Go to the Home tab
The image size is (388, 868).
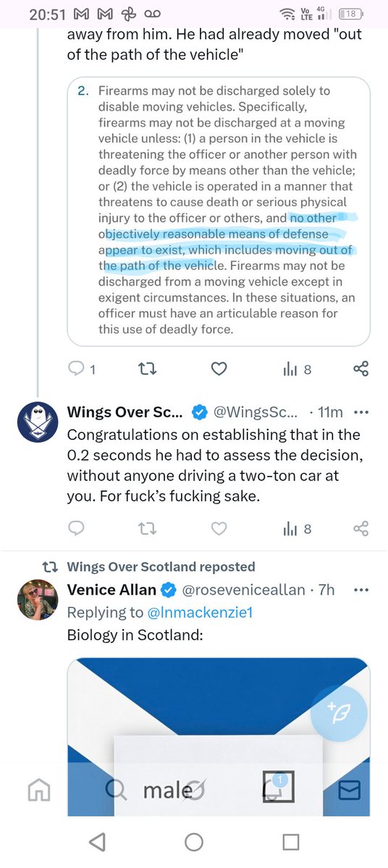point(40,791)
